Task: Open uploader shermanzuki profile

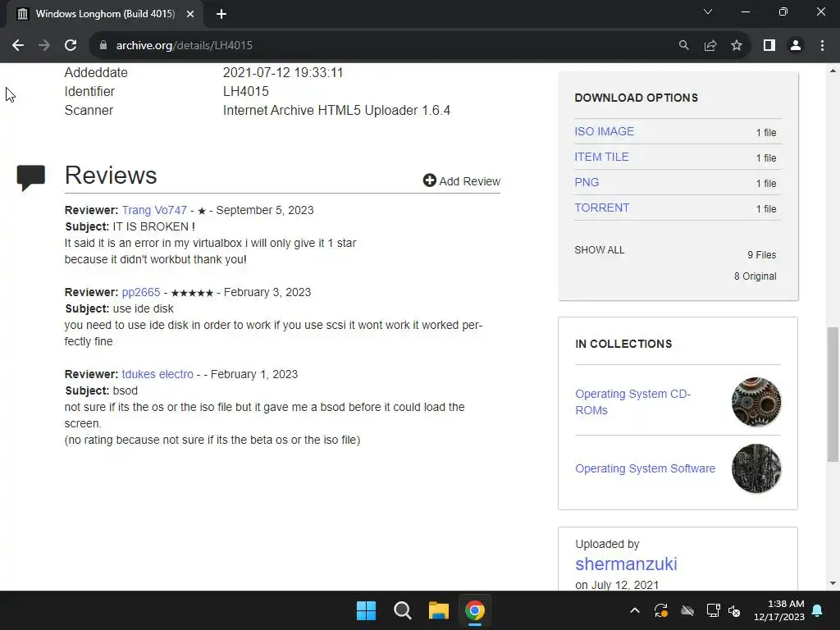Action: pos(626,564)
